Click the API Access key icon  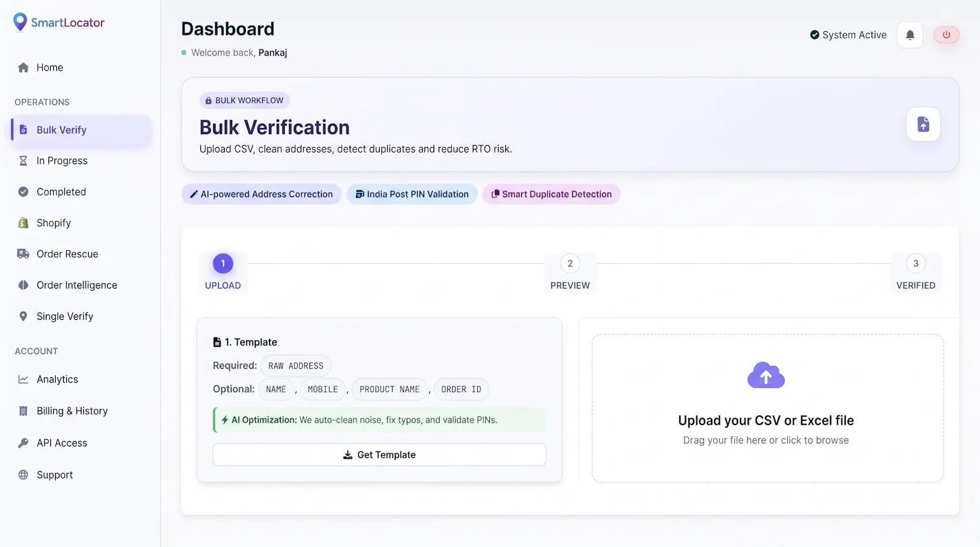click(x=23, y=443)
